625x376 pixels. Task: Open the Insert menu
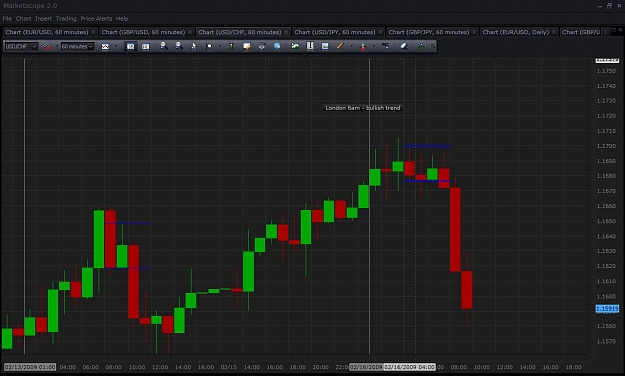43,19
